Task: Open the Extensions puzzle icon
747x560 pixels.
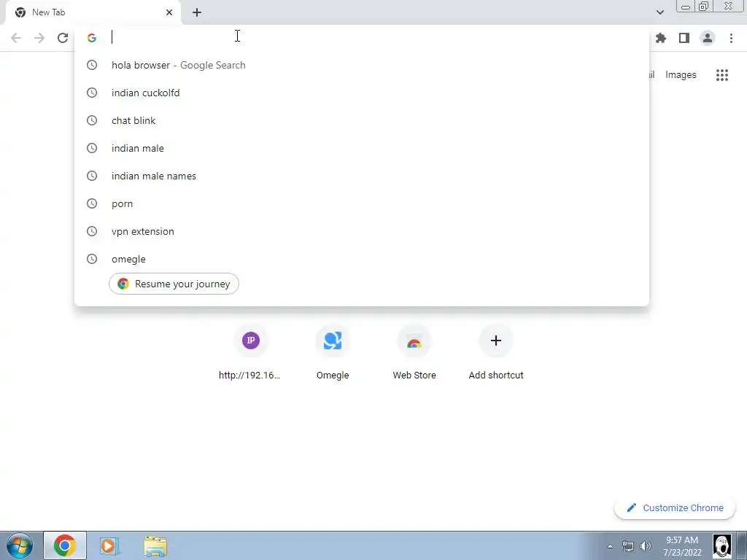Action: pos(661,38)
